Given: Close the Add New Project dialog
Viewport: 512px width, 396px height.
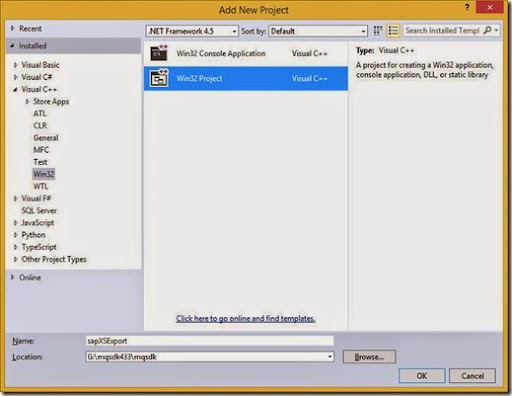Looking at the screenshot, I should (x=489, y=7).
